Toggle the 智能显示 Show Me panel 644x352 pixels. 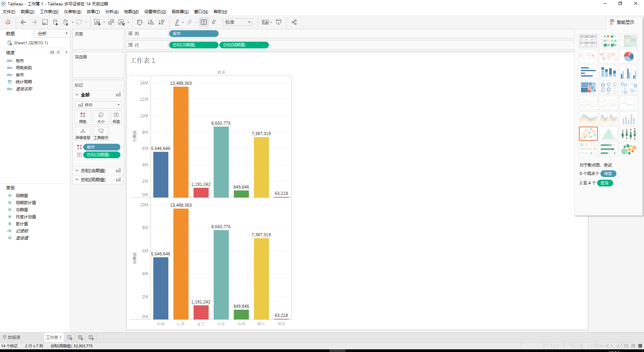[x=623, y=22]
